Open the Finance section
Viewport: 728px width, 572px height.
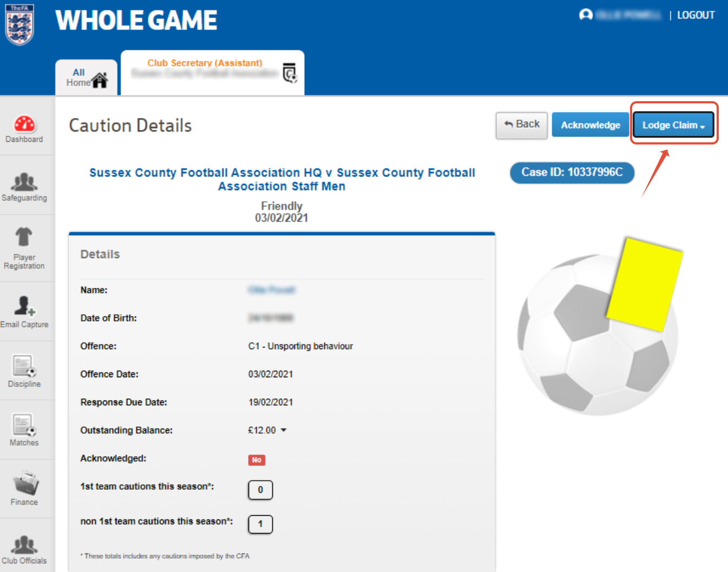coord(24,488)
